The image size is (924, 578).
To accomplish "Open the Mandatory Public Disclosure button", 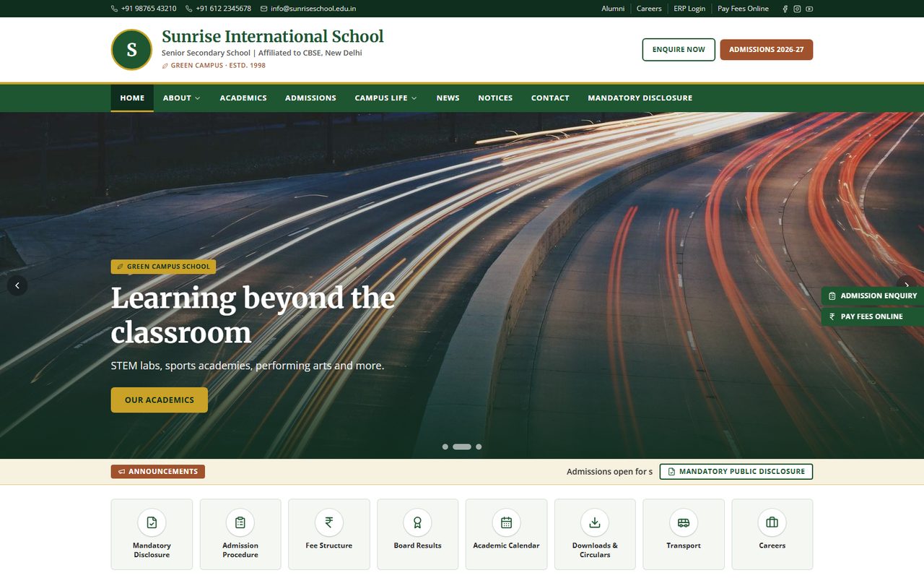I will coord(736,472).
